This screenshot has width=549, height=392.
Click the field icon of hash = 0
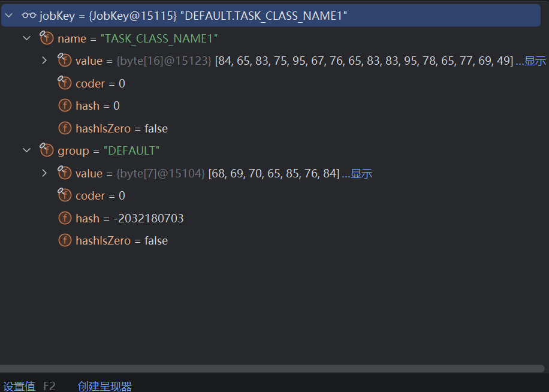(x=65, y=105)
